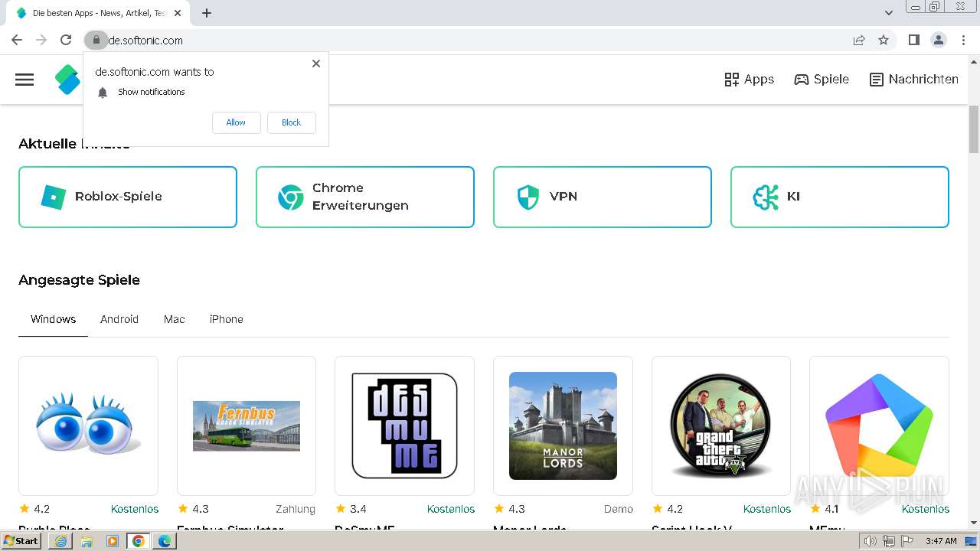The image size is (980, 551).
Task: Close the Die besten Apps tab
Action: (178, 13)
